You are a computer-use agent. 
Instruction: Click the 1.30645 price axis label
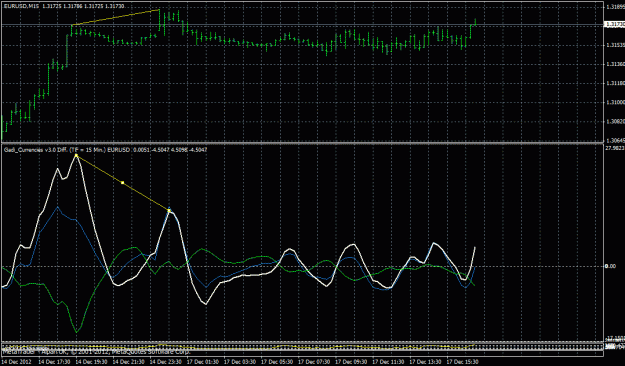click(615, 140)
